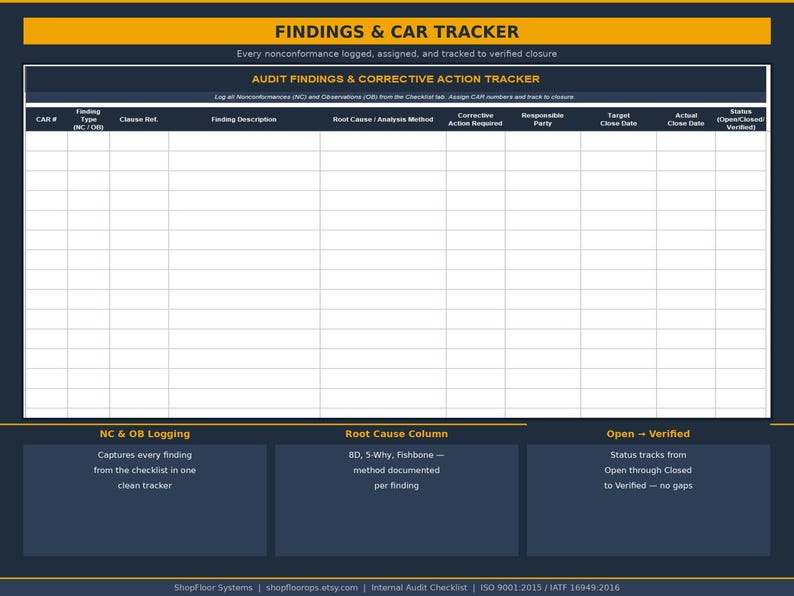Select the subtitle about tracking nonconformances to closure
The image size is (794, 596).
coord(396,54)
